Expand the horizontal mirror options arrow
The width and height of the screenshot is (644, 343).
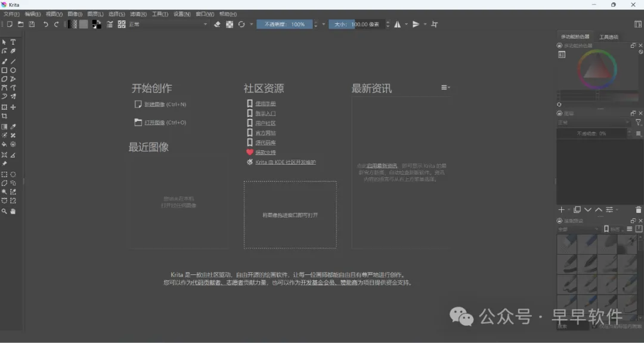click(406, 24)
